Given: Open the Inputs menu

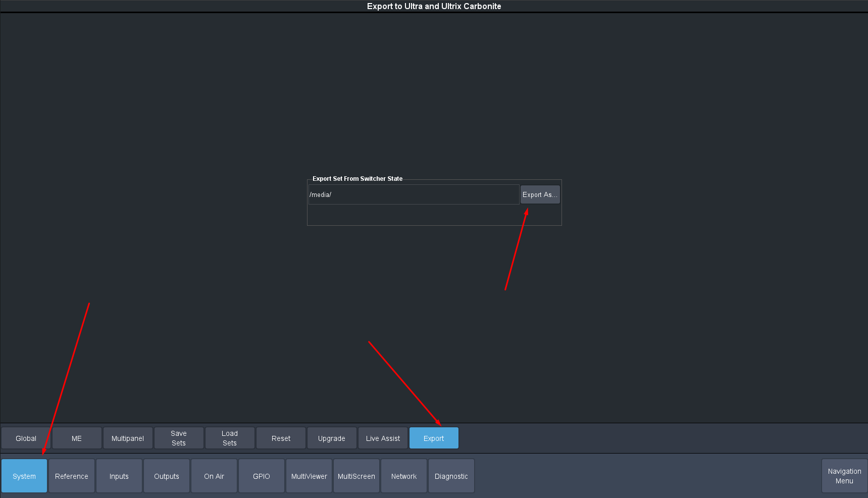Looking at the screenshot, I should [x=119, y=476].
